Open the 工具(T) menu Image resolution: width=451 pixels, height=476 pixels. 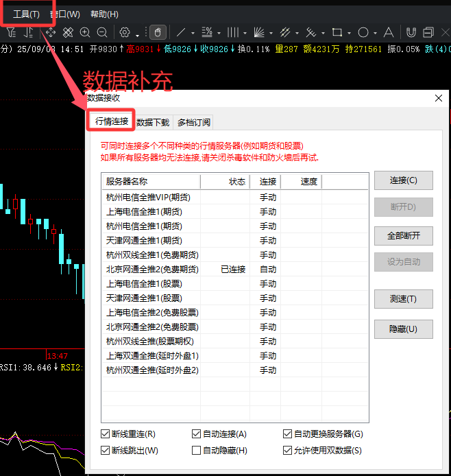(x=26, y=14)
